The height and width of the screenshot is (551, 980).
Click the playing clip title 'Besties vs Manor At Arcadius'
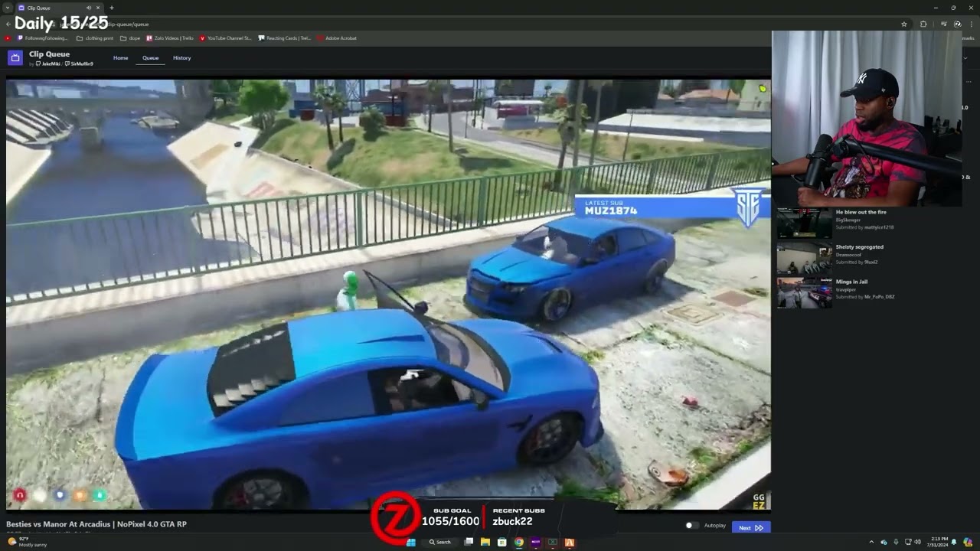(x=96, y=524)
